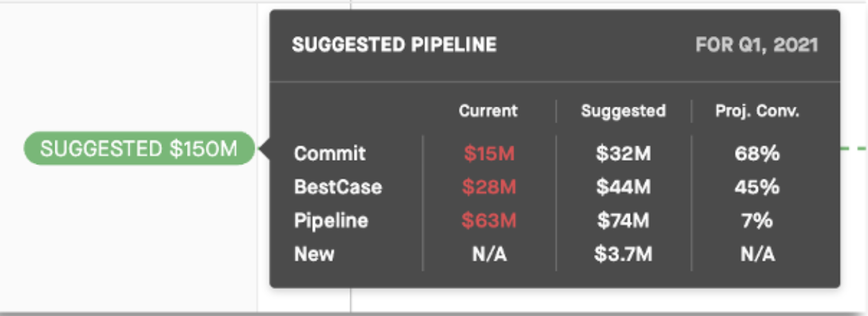Click the 68% projected conversion value
The width and height of the screenshot is (868, 316).
coord(757,154)
